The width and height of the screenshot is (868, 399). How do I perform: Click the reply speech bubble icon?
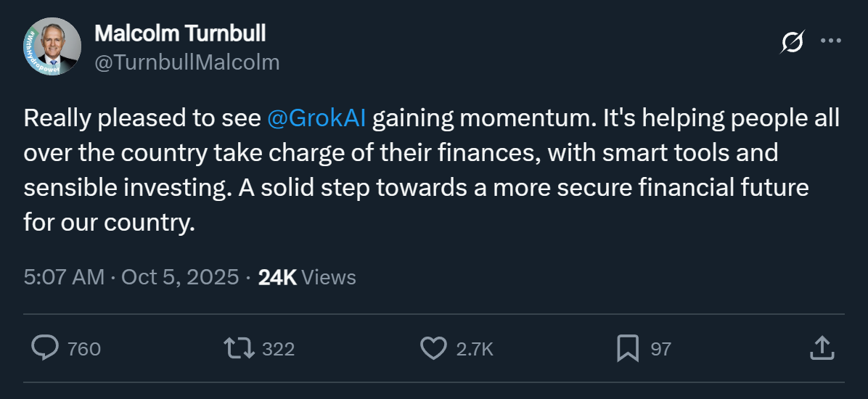(x=45, y=348)
